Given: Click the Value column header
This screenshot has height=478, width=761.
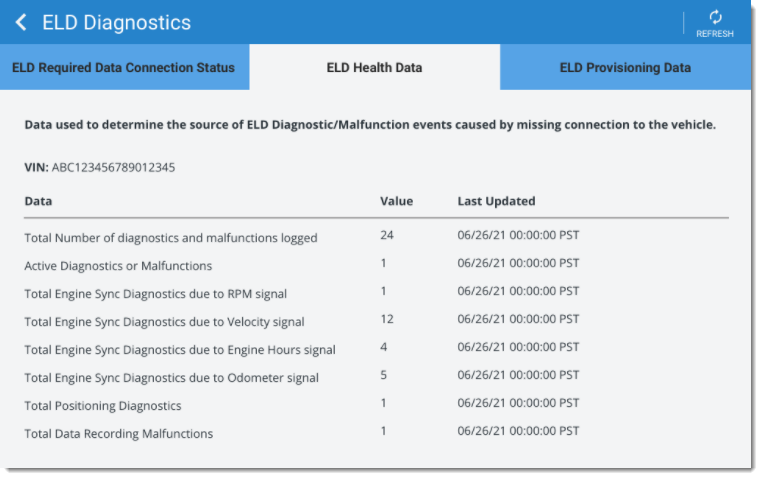Looking at the screenshot, I should pos(397,201).
